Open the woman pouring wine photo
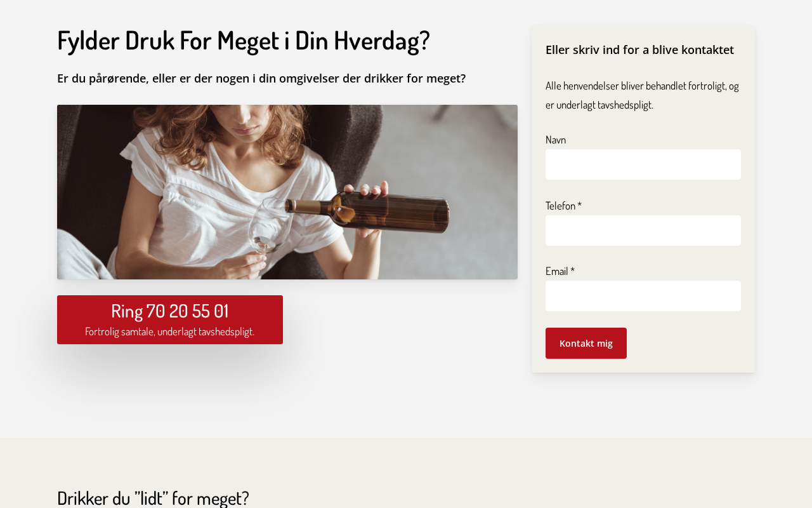The image size is (812, 508). click(x=287, y=192)
